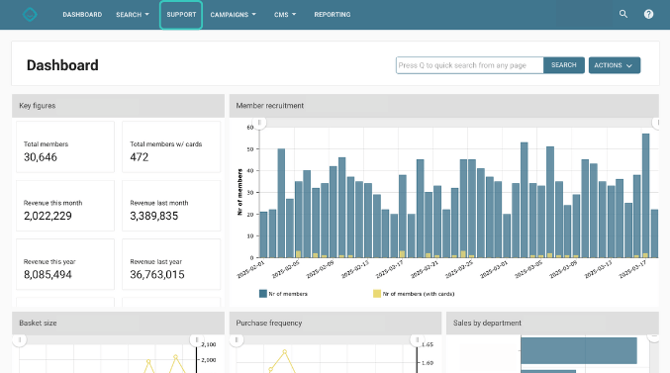Image resolution: width=670 pixels, height=373 pixels.
Task: Open the Reporting menu item
Action: coord(332,15)
